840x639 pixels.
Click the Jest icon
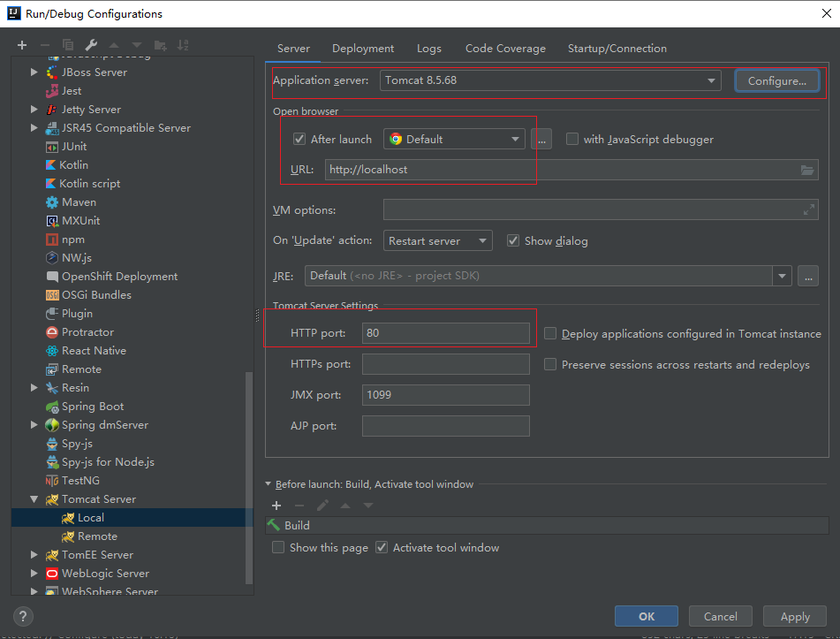pyautogui.click(x=52, y=91)
